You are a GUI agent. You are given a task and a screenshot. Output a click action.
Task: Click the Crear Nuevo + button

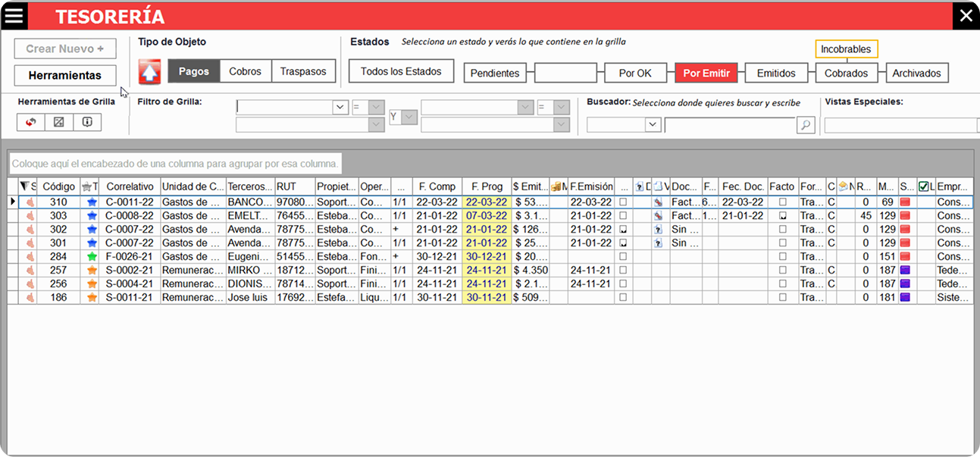[x=65, y=49]
